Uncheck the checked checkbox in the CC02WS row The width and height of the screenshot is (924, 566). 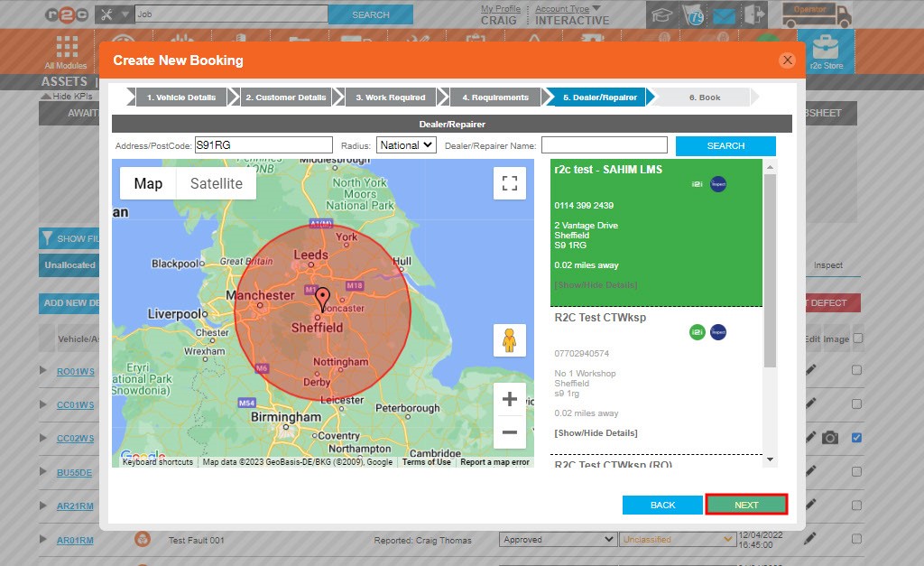856,438
